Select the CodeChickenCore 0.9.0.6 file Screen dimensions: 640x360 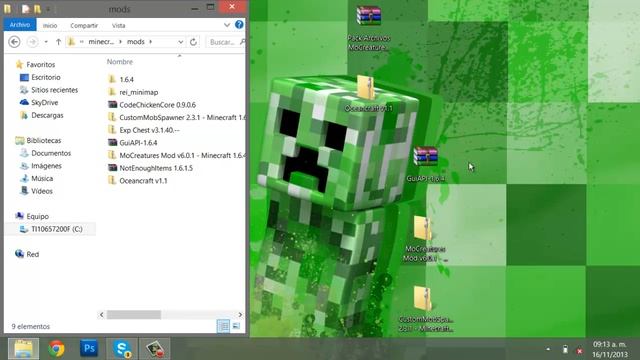tap(158, 105)
